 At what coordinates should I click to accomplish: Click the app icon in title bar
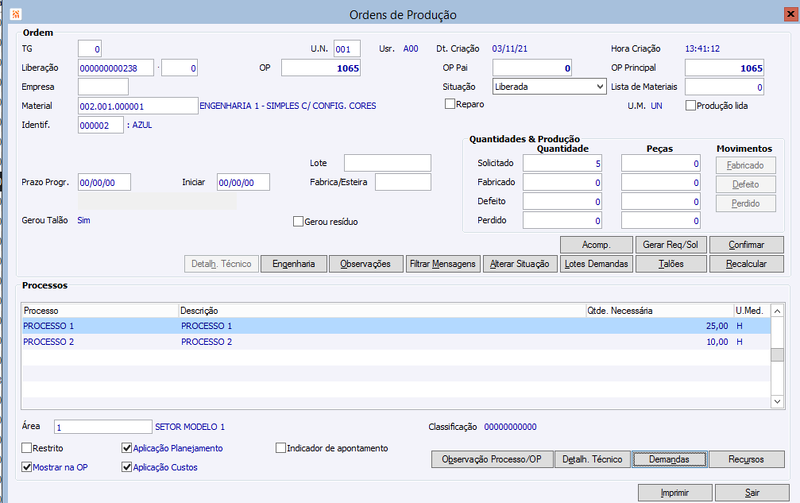[16, 14]
